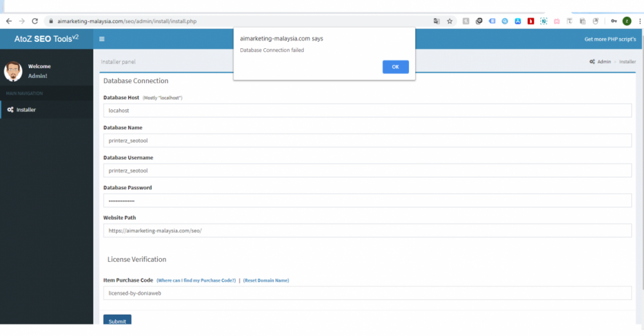644x336 pixels.
Task: Bookmark this page with the star icon
Action: coord(450,21)
